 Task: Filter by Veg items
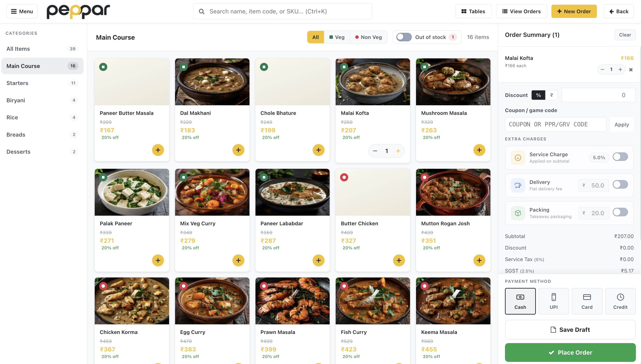pyautogui.click(x=337, y=37)
